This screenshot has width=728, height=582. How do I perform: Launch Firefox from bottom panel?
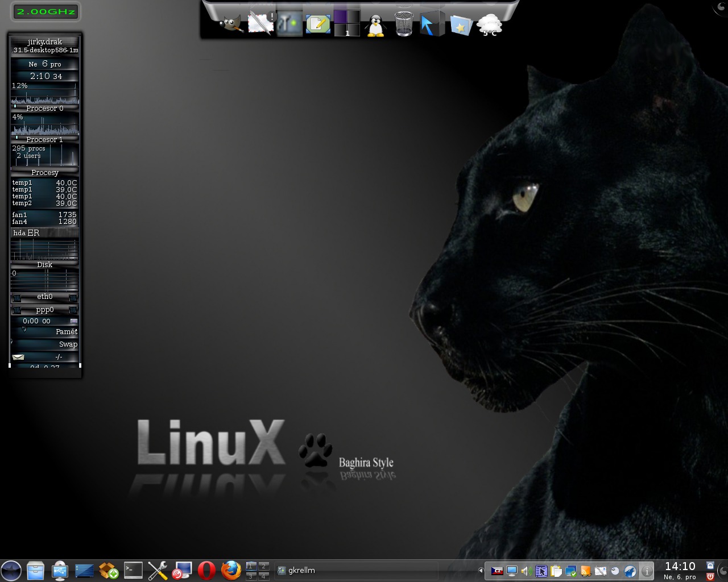coord(231,570)
